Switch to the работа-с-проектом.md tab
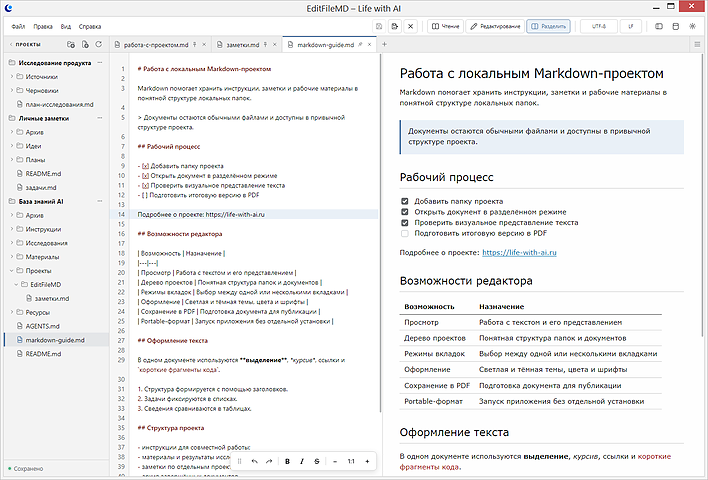Screen dimensions: 708x480 point(156,45)
